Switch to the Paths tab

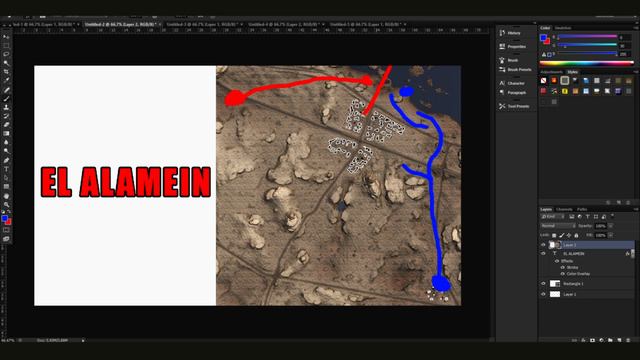[x=582, y=209]
